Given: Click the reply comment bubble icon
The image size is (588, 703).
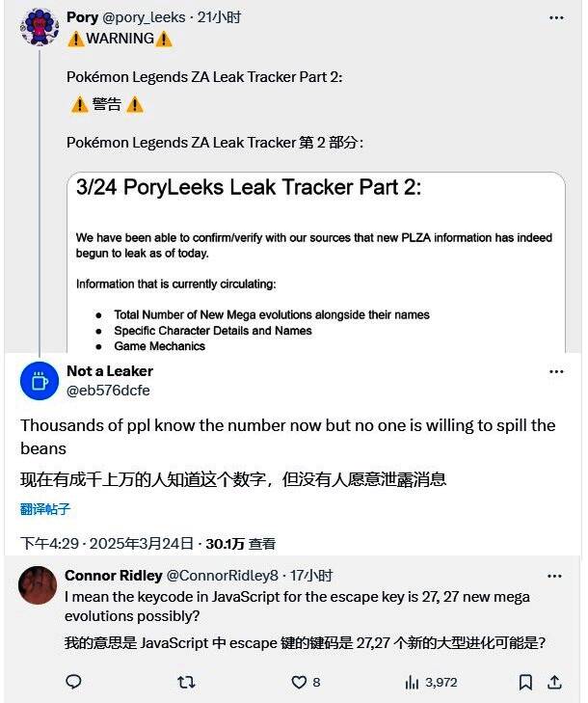Looking at the screenshot, I should pyautogui.click(x=73, y=682).
